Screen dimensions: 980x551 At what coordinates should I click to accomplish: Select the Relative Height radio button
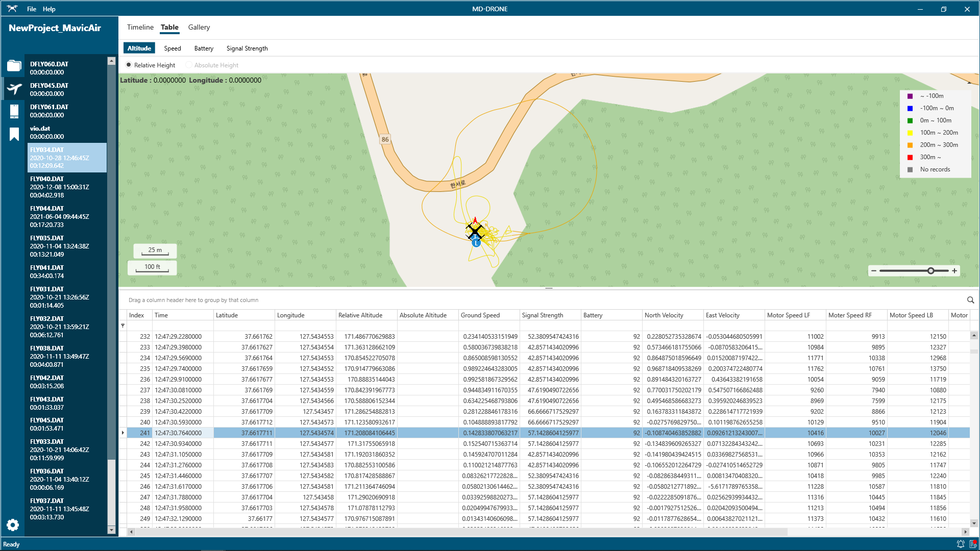click(129, 65)
